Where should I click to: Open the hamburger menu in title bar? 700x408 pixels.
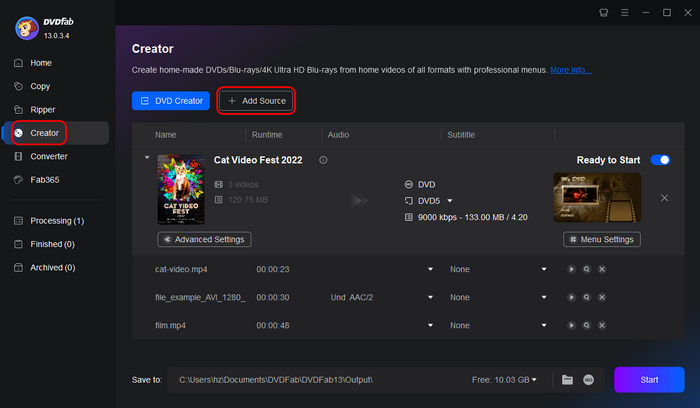point(625,12)
